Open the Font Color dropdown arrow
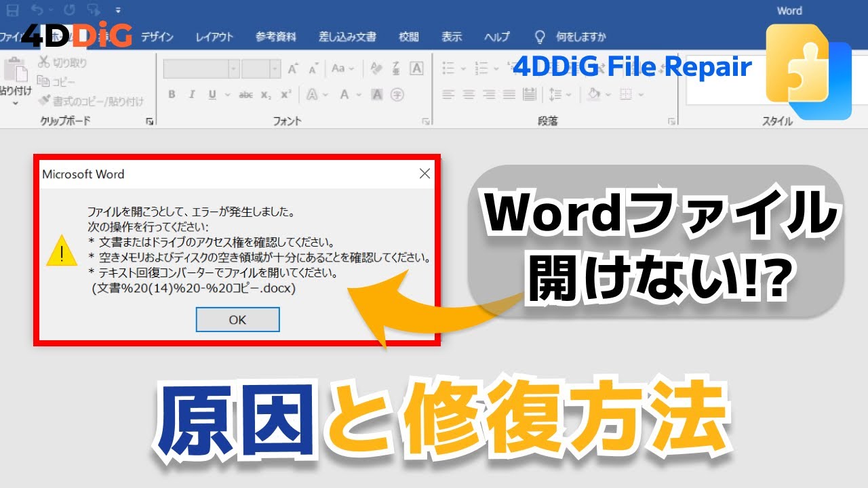The width and height of the screenshot is (868, 488). tap(359, 95)
